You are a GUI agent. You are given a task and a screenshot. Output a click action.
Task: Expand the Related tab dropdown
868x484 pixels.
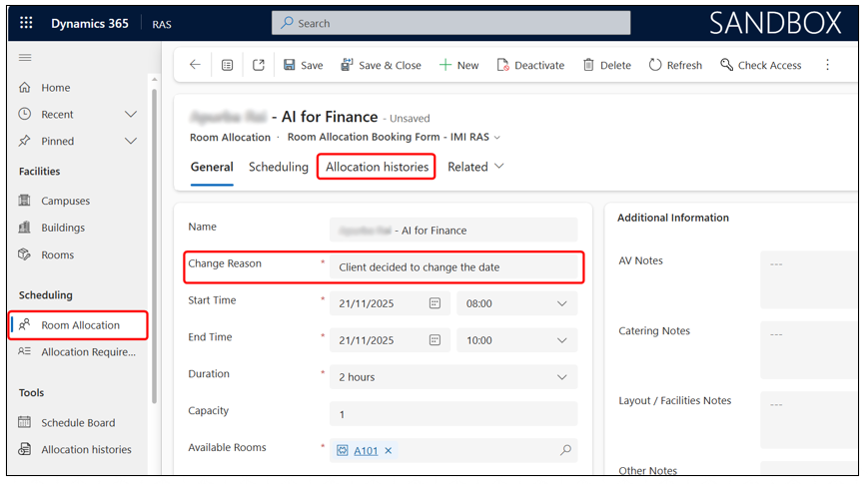tap(475, 167)
